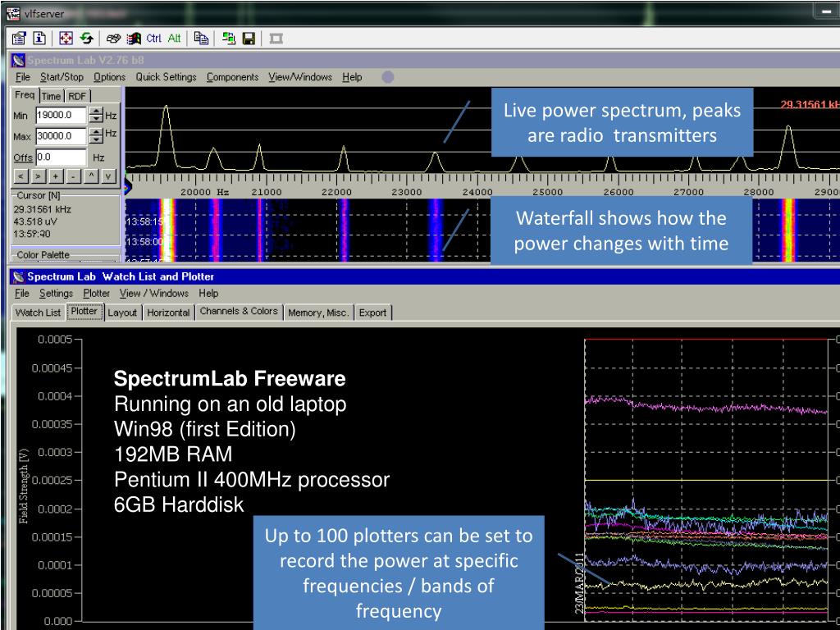Click Spectrum Lab V2.76 title bar icon
Image resolution: width=840 pixels, height=630 pixels.
point(18,60)
